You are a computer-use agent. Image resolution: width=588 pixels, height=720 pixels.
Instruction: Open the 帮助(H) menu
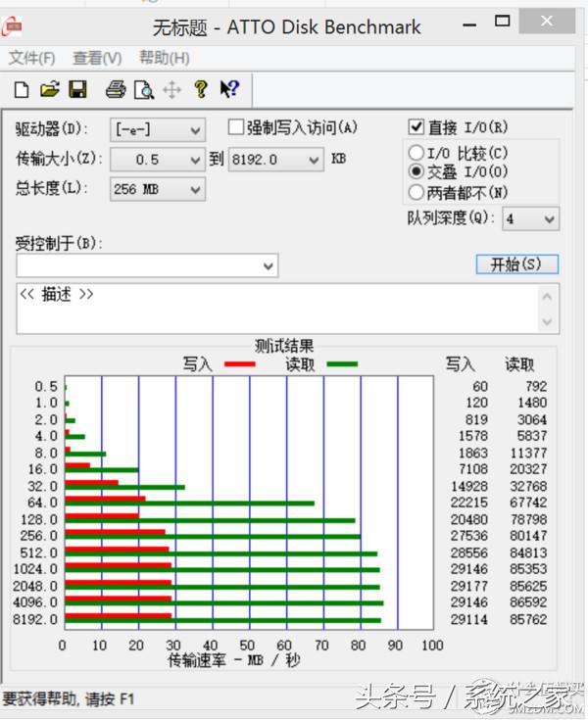point(164,58)
